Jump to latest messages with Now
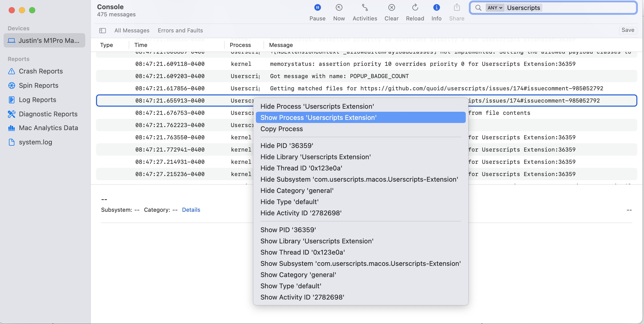 click(x=339, y=8)
